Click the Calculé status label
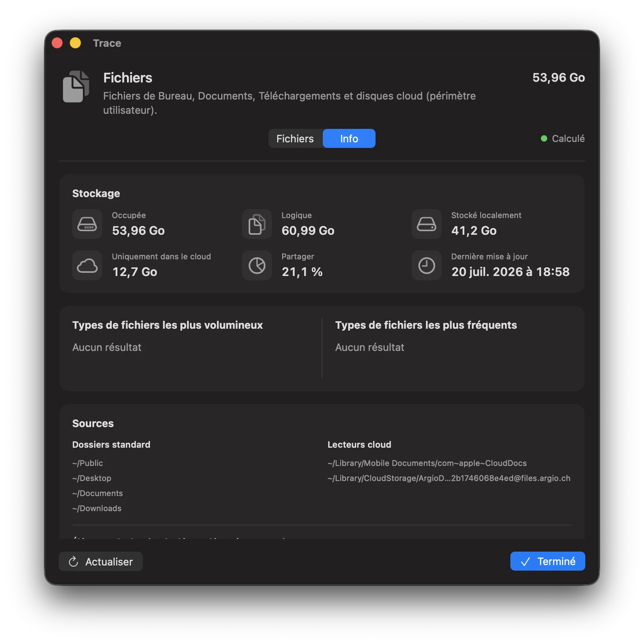The height and width of the screenshot is (644, 644). 568,138
